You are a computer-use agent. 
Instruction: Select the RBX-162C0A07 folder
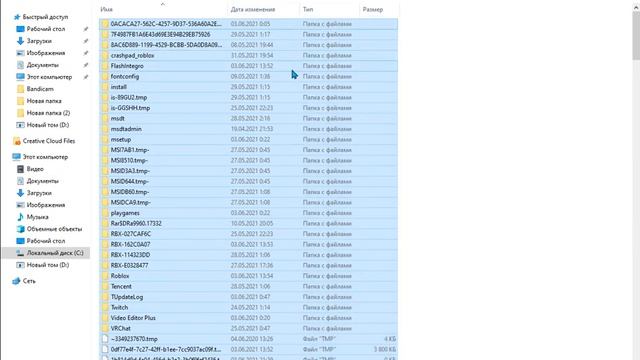130,244
